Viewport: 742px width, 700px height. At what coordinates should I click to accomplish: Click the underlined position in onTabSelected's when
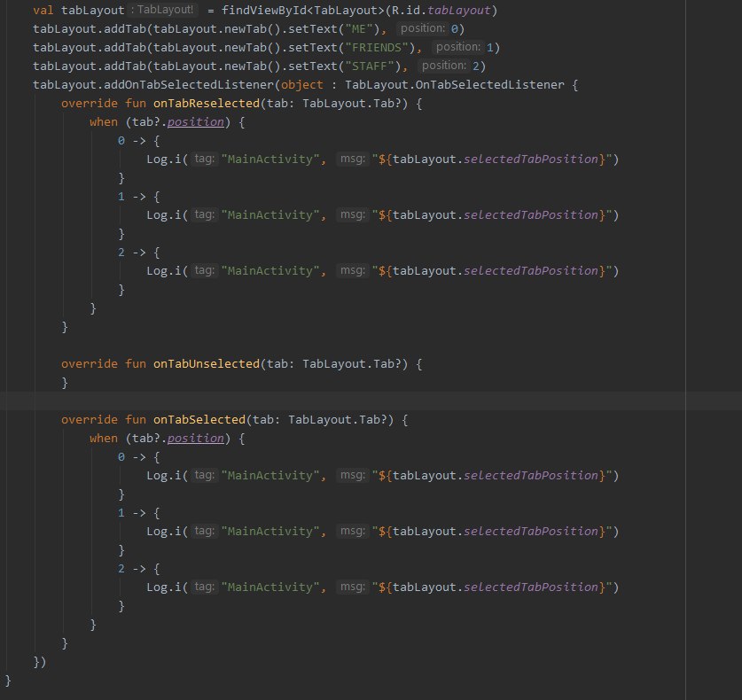pyautogui.click(x=195, y=439)
